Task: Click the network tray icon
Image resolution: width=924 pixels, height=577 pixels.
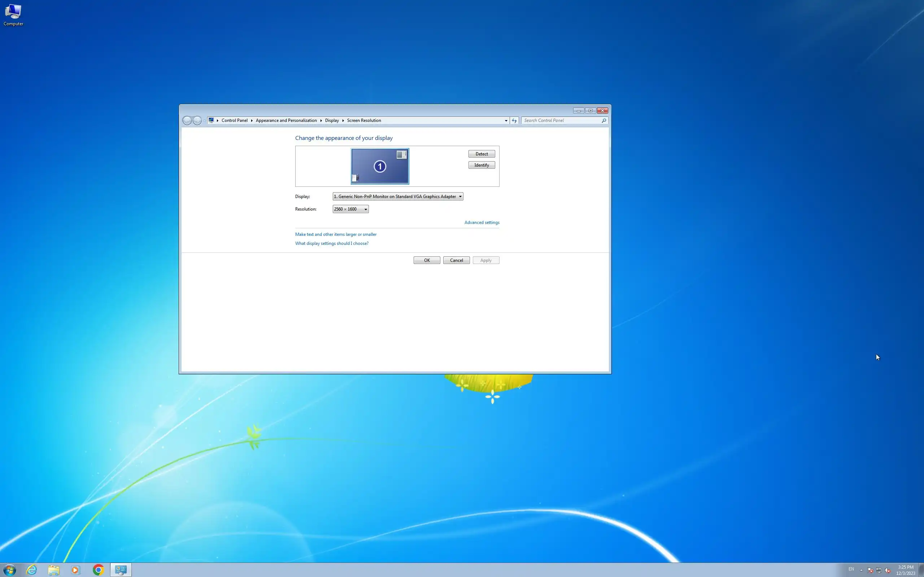Action: tap(879, 571)
